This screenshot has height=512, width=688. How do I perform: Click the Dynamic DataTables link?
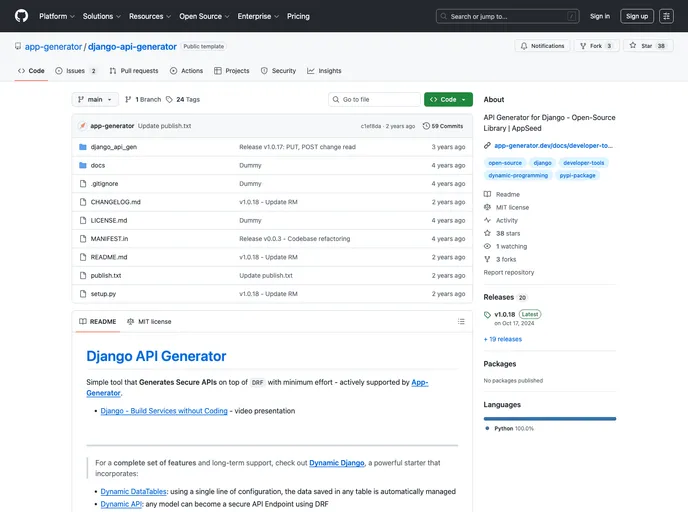point(133,492)
